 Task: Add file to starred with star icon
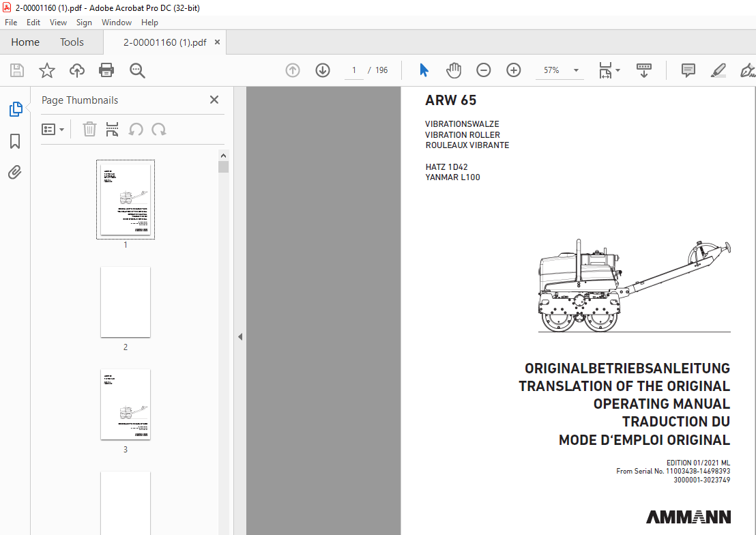click(47, 70)
